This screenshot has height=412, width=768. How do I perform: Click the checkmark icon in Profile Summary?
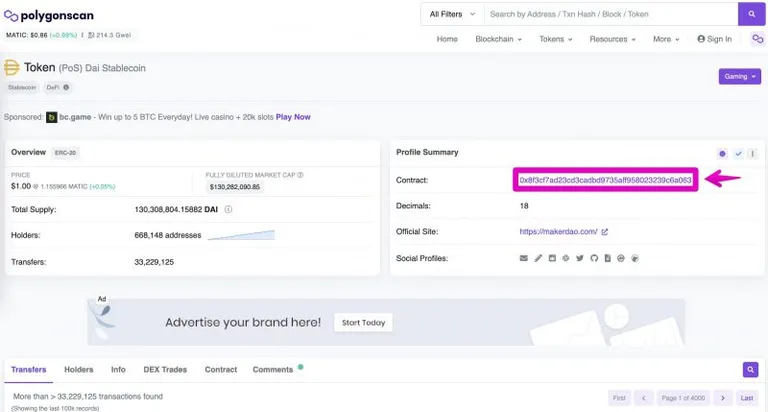[738, 153]
